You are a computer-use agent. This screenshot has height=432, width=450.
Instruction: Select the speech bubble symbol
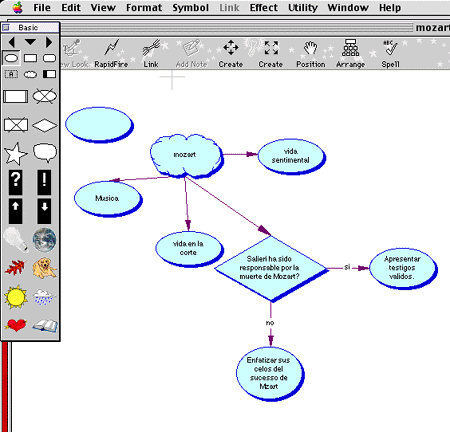click(x=45, y=153)
